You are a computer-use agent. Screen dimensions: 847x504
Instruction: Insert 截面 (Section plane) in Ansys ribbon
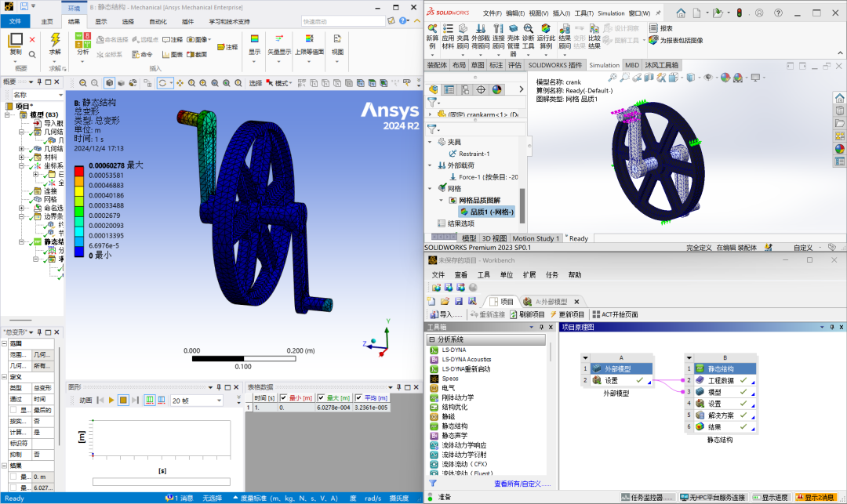197,55
